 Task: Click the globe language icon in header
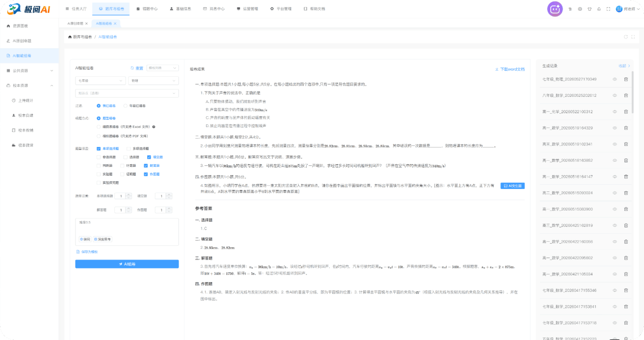[x=580, y=9]
